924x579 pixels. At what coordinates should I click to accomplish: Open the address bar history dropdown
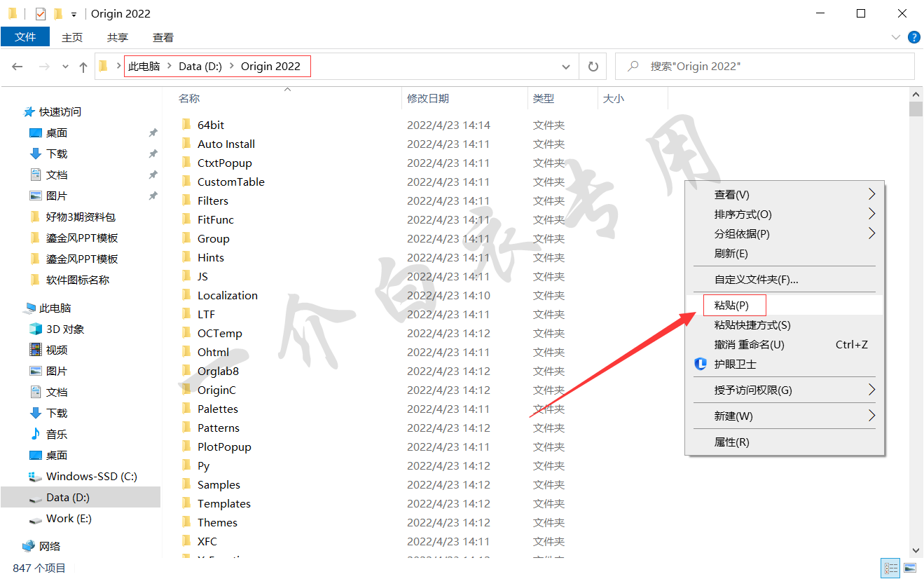566,67
